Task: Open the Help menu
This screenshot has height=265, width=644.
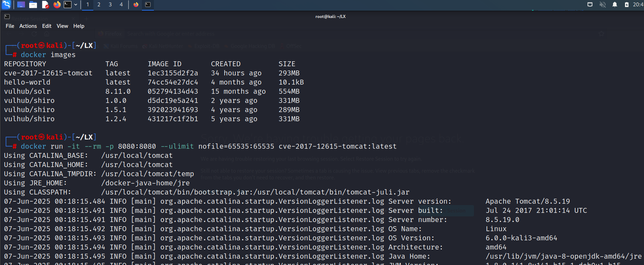Action: 79,26
